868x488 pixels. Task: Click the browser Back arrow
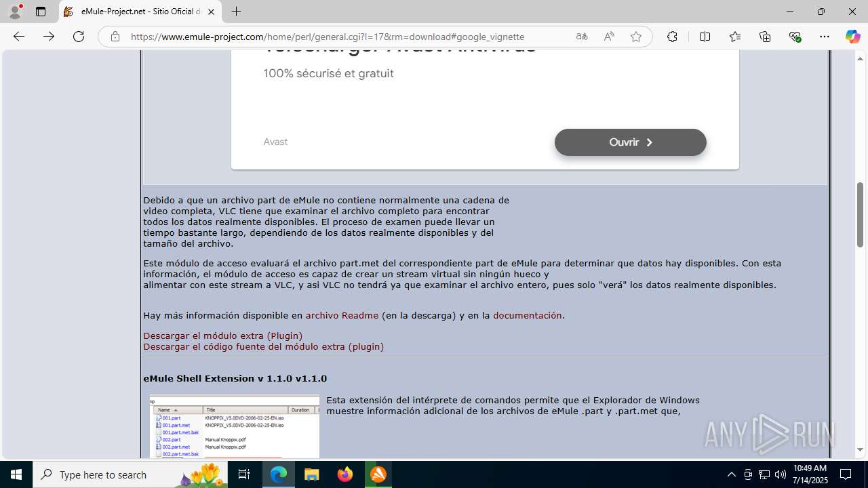(19, 37)
